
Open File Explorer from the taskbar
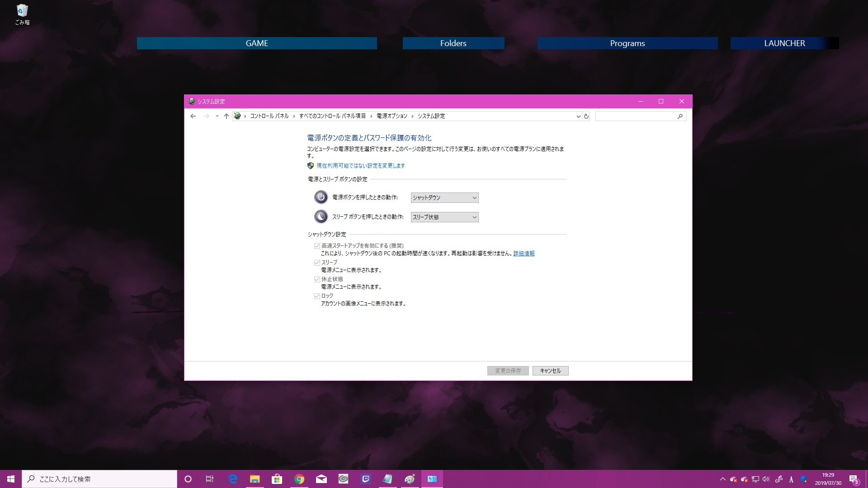tap(255, 479)
